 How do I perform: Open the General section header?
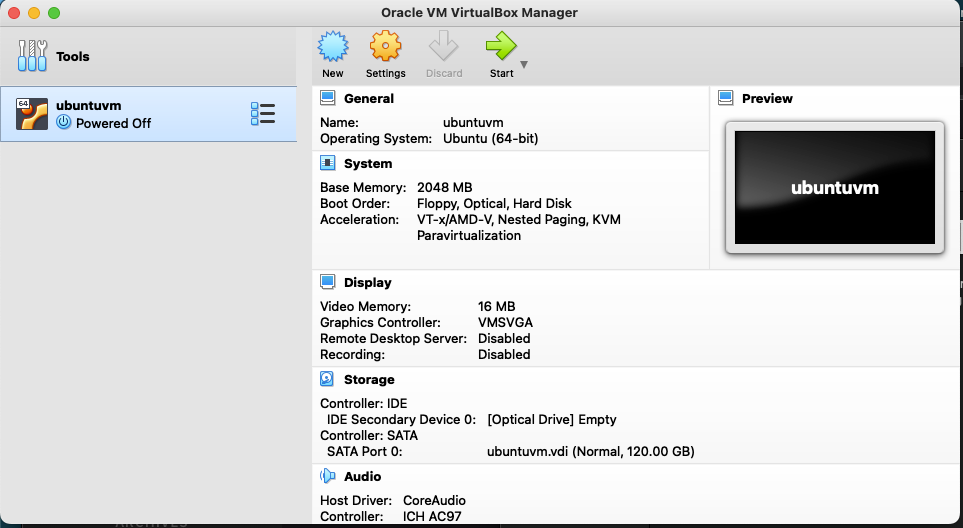click(368, 98)
